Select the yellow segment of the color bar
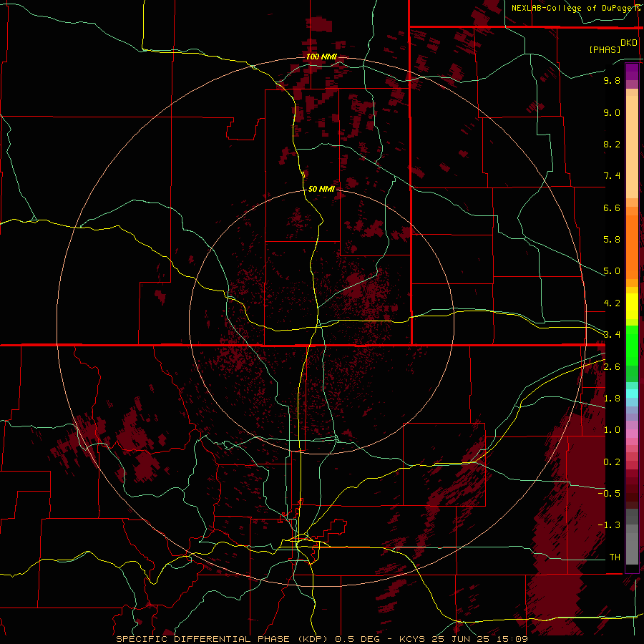644x644 pixels. (x=632, y=306)
